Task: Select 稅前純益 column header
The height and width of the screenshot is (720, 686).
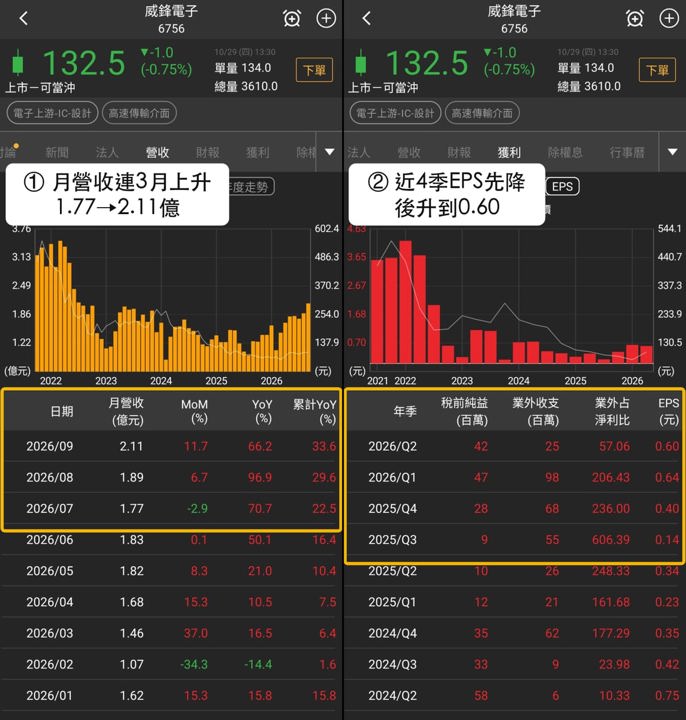Action: pyautogui.click(x=464, y=411)
